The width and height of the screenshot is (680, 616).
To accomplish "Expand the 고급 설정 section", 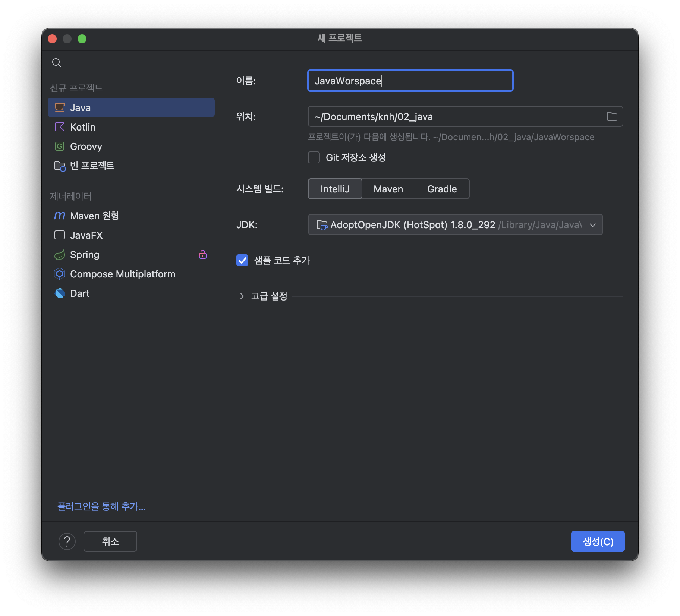I will [x=242, y=296].
